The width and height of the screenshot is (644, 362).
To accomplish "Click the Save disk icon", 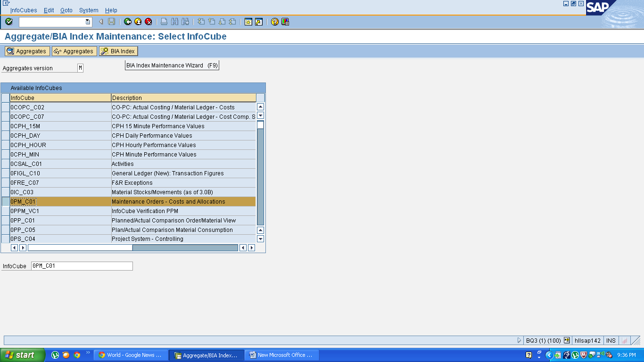I will coord(111,22).
